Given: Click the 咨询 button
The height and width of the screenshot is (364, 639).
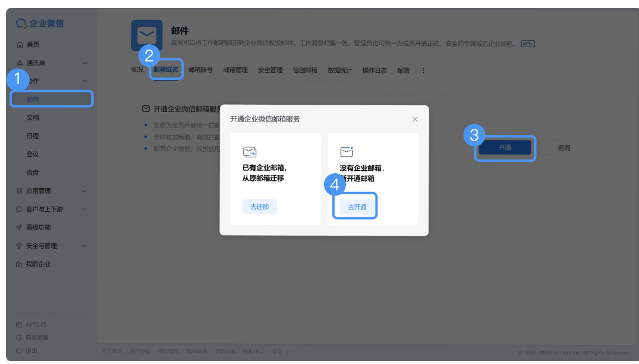Looking at the screenshot, I should tap(564, 147).
